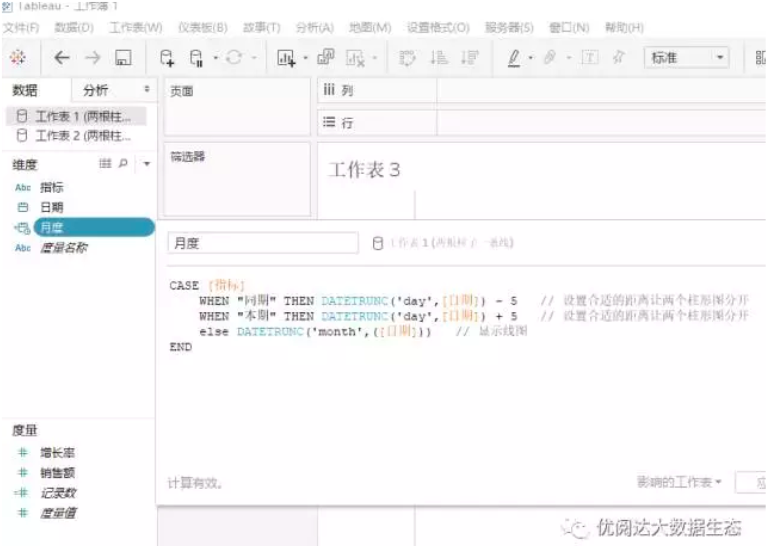Sort ascending using toolbar icon
Screen dimensions: 768x546
(438, 58)
